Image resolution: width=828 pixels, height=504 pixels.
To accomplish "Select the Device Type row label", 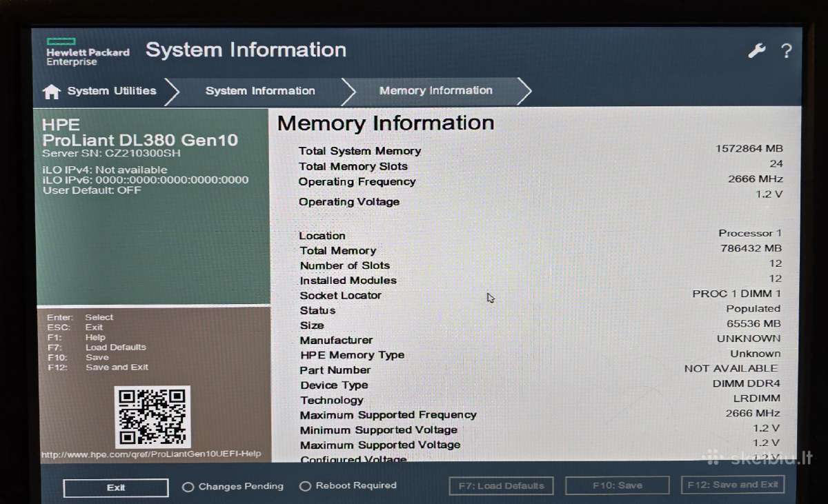I will point(334,385).
